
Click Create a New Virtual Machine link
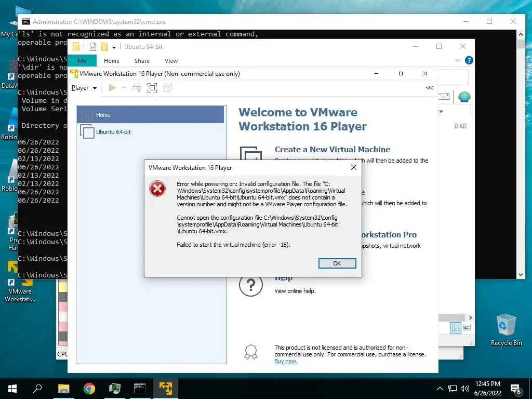(x=332, y=149)
